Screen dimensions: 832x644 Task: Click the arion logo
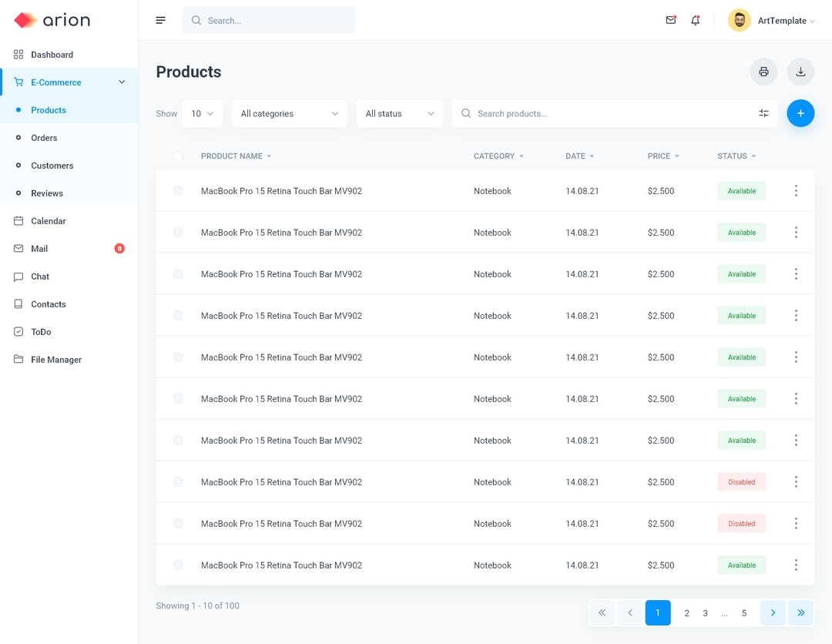(52, 20)
